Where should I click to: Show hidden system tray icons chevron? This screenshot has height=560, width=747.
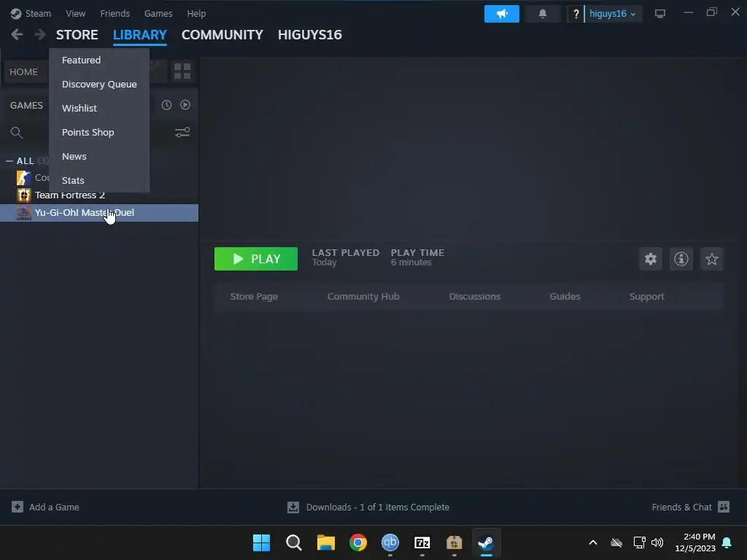(x=593, y=542)
